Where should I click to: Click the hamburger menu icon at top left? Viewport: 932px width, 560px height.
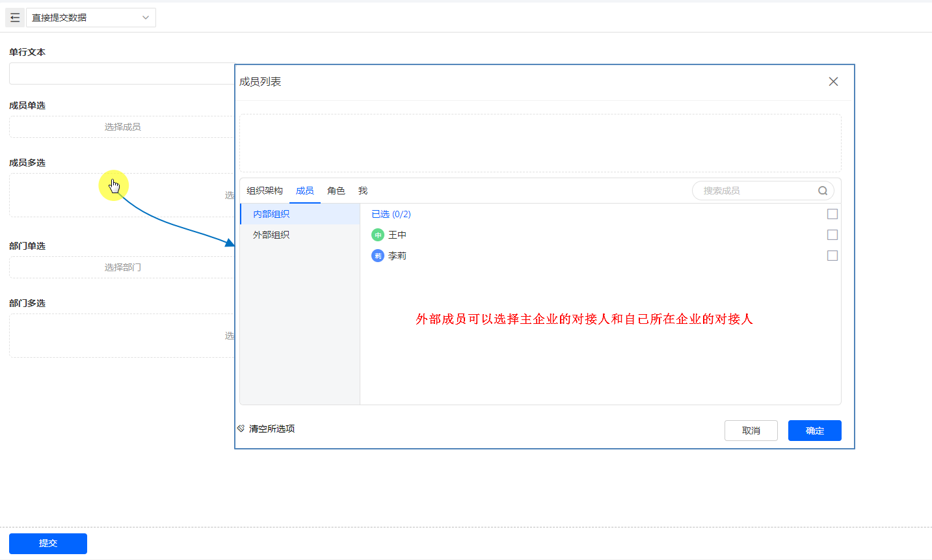coord(15,18)
